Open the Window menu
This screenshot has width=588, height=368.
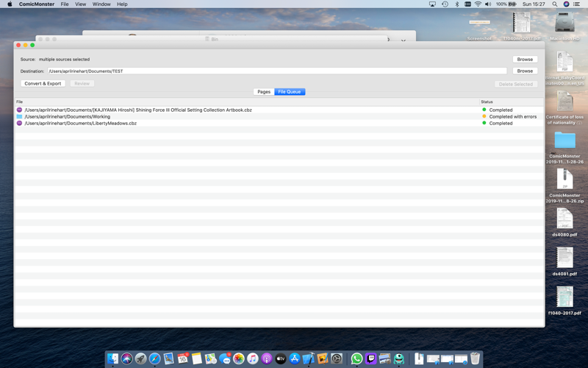(101, 4)
